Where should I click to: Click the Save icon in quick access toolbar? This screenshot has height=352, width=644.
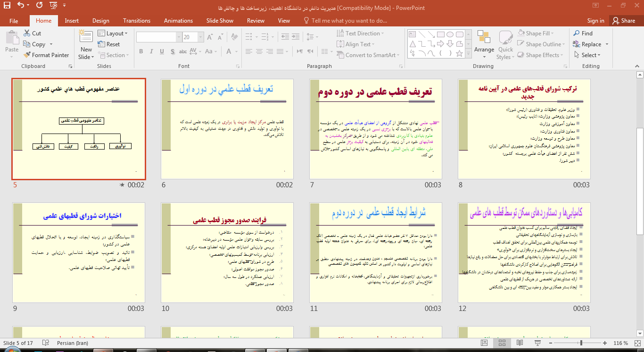(x=7, y=6)
